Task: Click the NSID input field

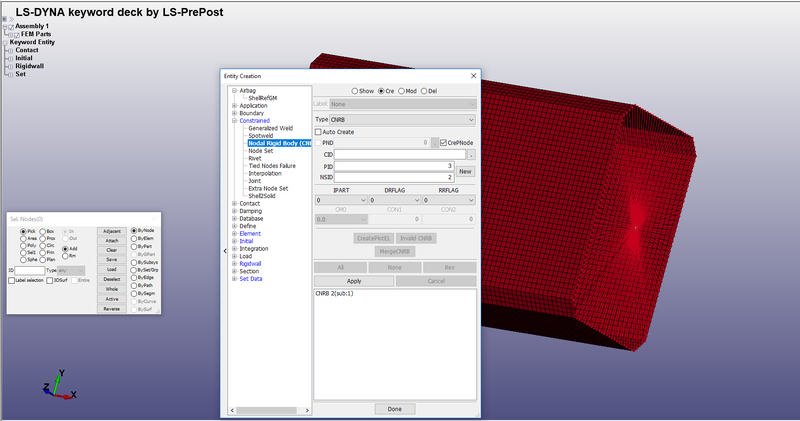Action: 394,177
